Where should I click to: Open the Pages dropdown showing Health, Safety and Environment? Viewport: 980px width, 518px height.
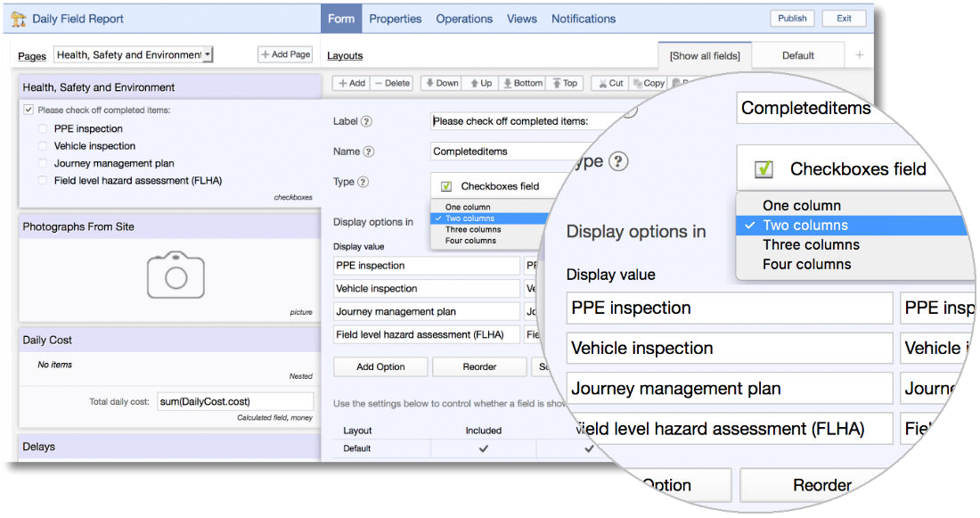[133, 55]
